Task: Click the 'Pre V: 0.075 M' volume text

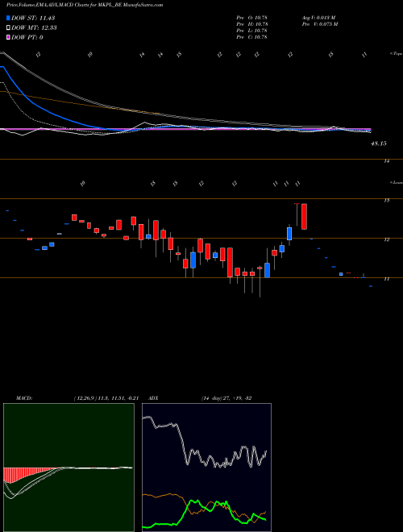Action: point(321,23)
